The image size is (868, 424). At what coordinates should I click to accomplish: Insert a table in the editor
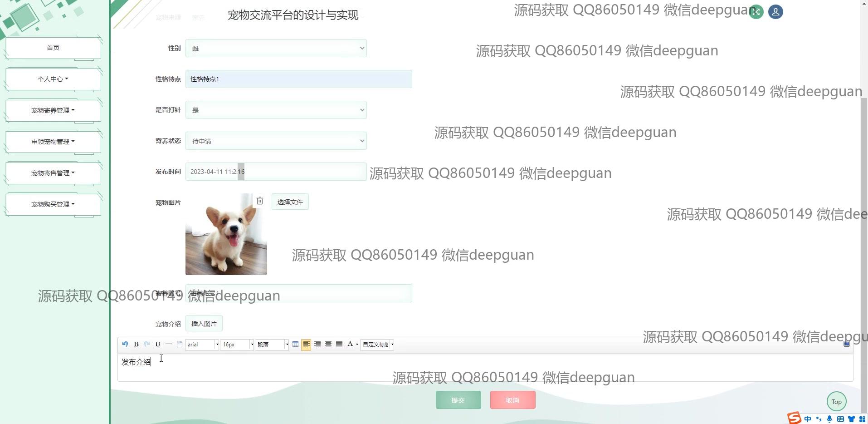(296, 345)
